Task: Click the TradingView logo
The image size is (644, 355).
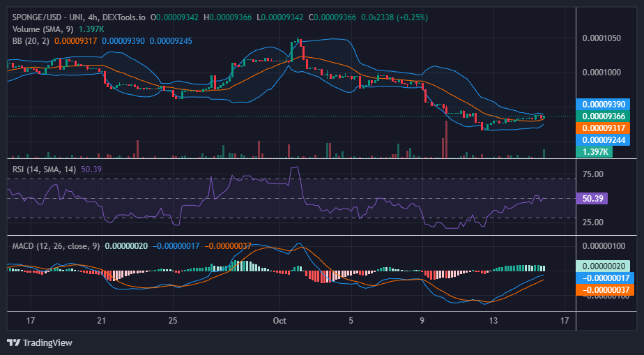Action: 40,342
